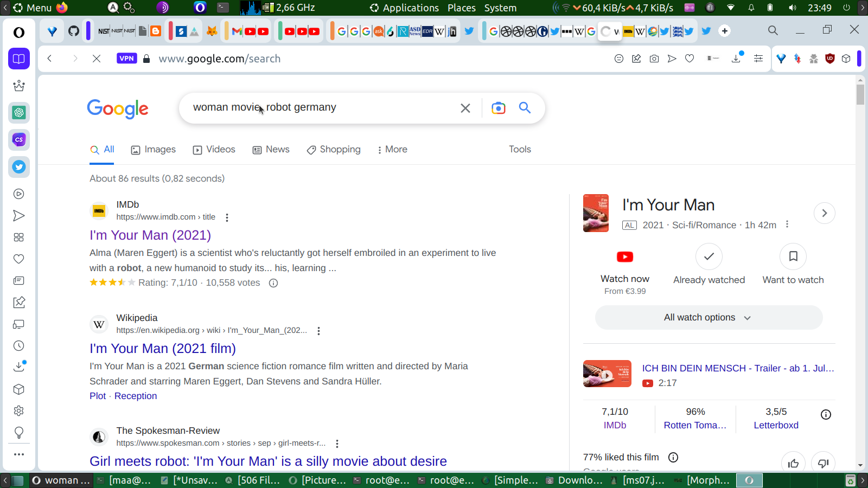Jump to the Plot section link
The image size is (868, 488).
point(98,396)
